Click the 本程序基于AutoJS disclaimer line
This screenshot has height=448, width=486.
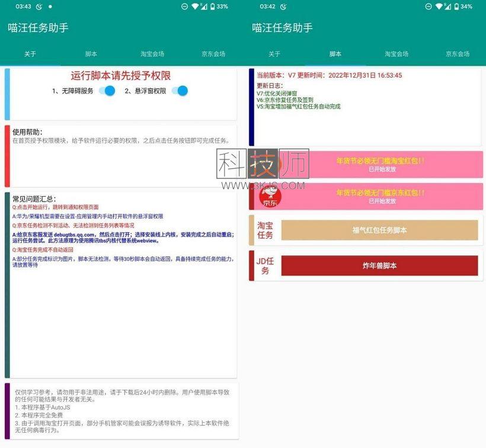(x=43, y=408)
